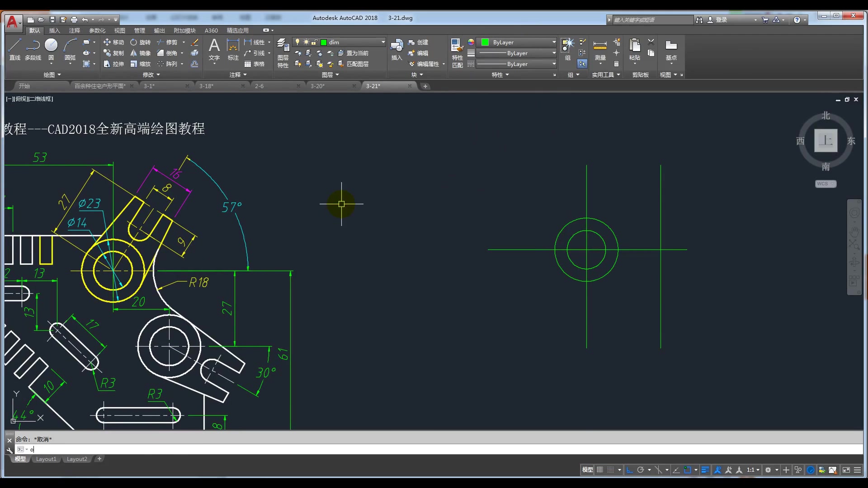Image resolution: width=868 pixels, height=488 pixels.
Task: Toggle object snap in status bar
Action: pos(687,470)
